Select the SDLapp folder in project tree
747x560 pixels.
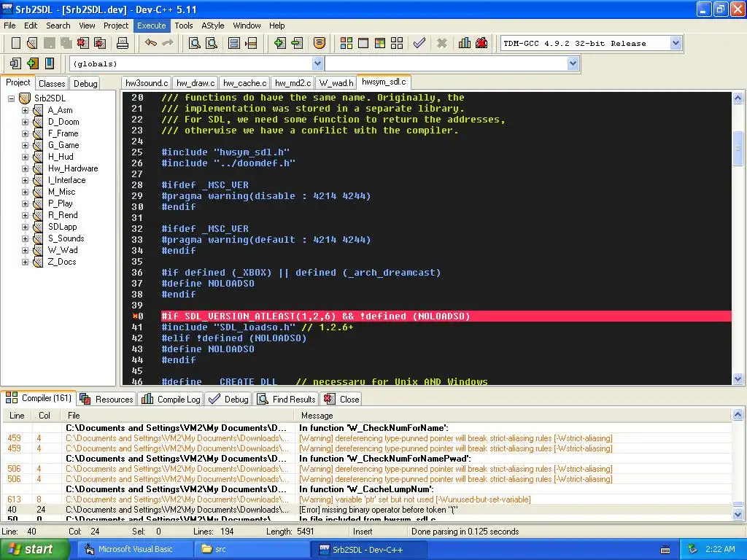click(x=63, y=227)
